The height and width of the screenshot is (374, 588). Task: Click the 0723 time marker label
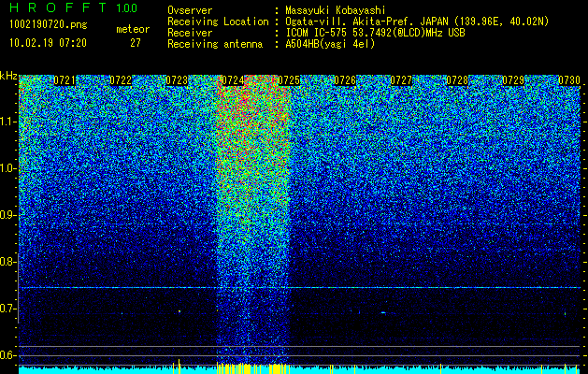[x=177, y=80]
